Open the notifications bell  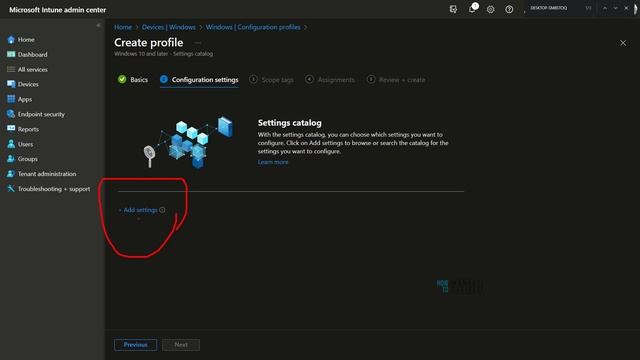pos(472,9)
